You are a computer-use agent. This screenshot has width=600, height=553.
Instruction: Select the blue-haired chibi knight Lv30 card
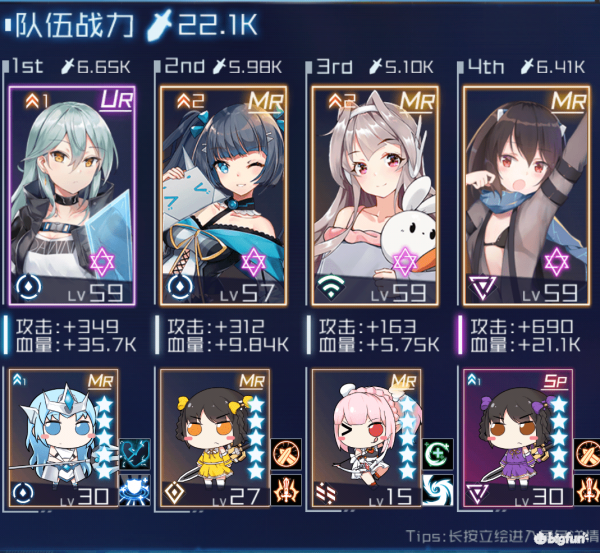[64, 438]
